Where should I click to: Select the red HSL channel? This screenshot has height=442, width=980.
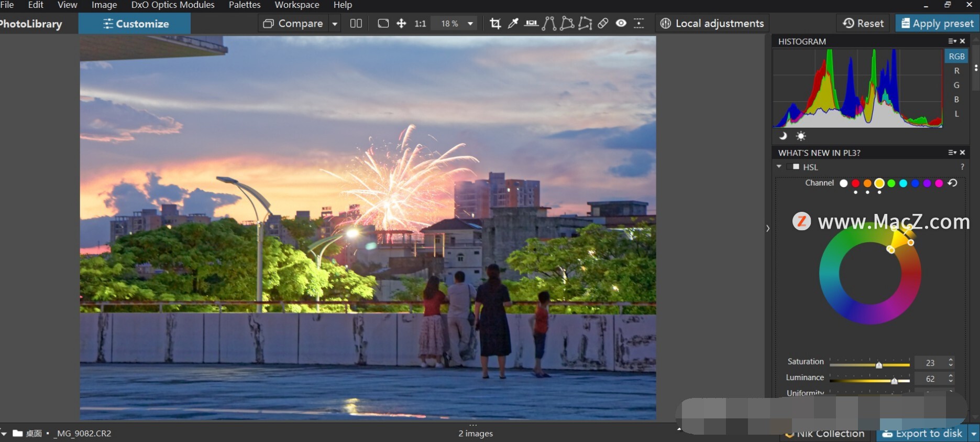point(855,183)
